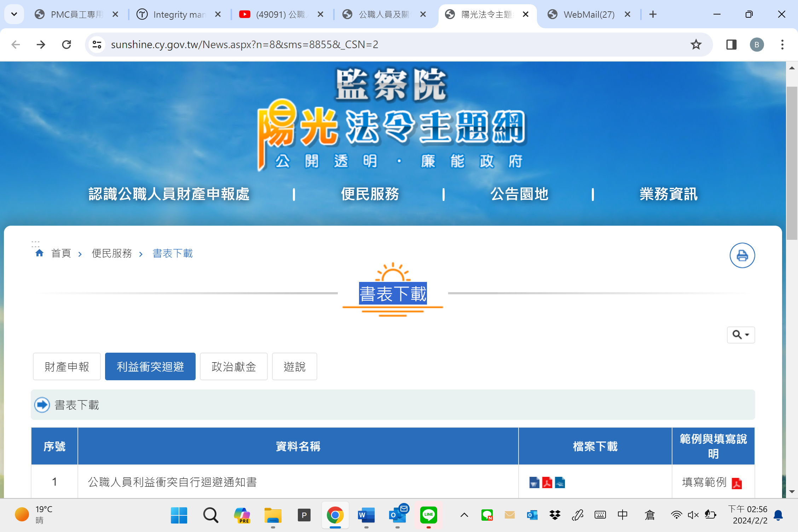Download the ODT file for row 1
This screenshot has height=532, width=798.
coord(560,482)
